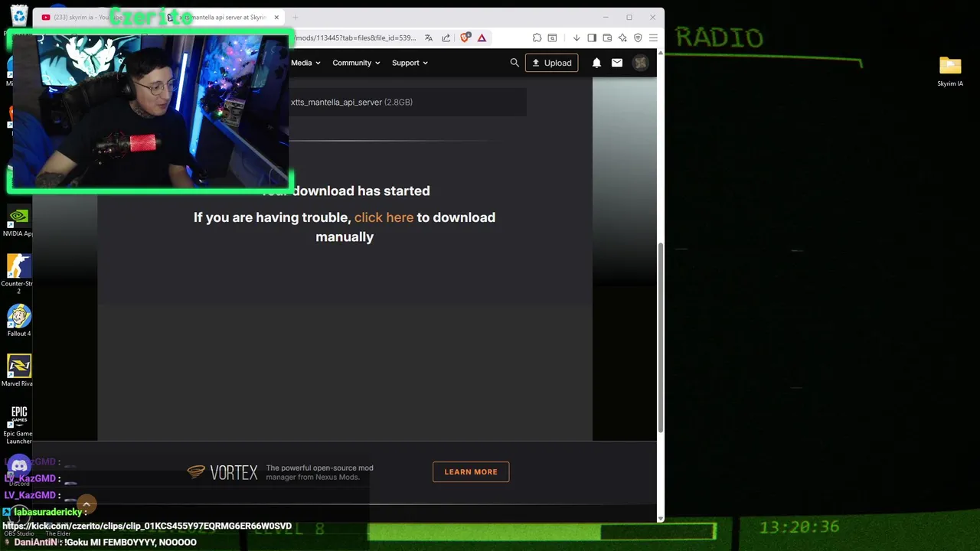
Task: Open the downloads arrow icon in toolbar
Action: [x=577, y=37]
